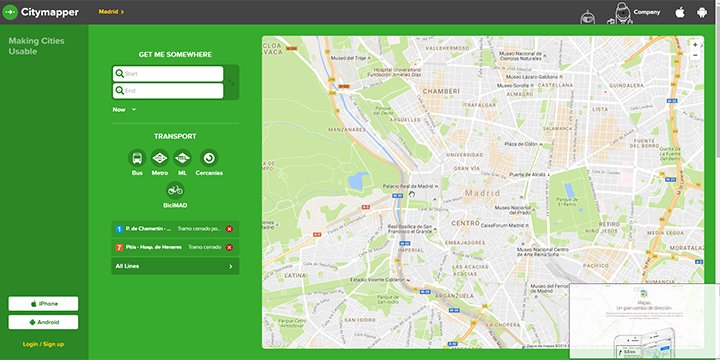720x360 pixels.
Task: Click the Citymapper logo
Action: point(40,12)
